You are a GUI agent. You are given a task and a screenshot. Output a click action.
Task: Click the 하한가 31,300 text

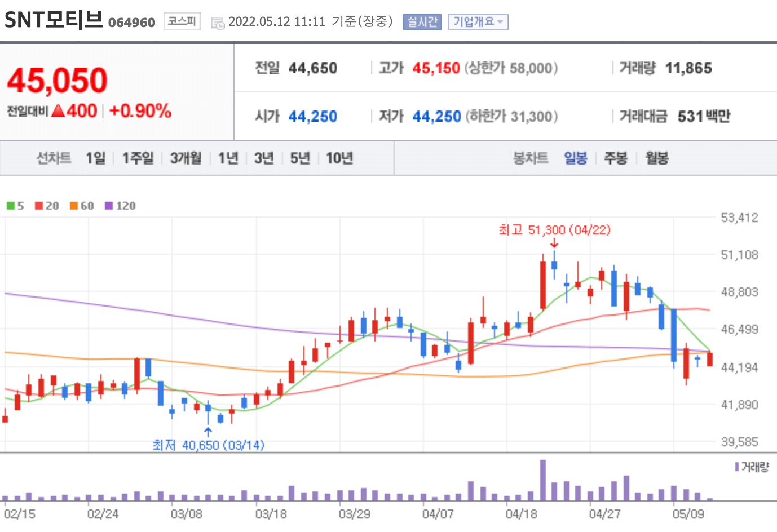tap(511, 117)
